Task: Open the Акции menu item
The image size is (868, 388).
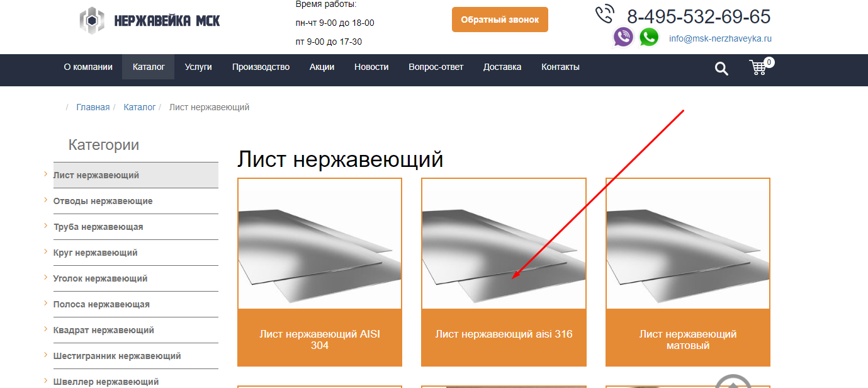Action: pos(322,67)
